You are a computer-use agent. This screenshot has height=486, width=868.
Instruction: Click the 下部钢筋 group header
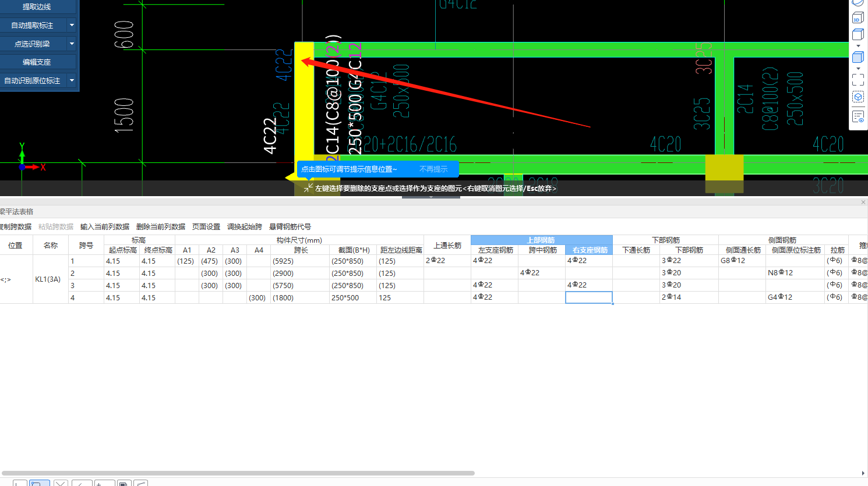coord(665,240)
